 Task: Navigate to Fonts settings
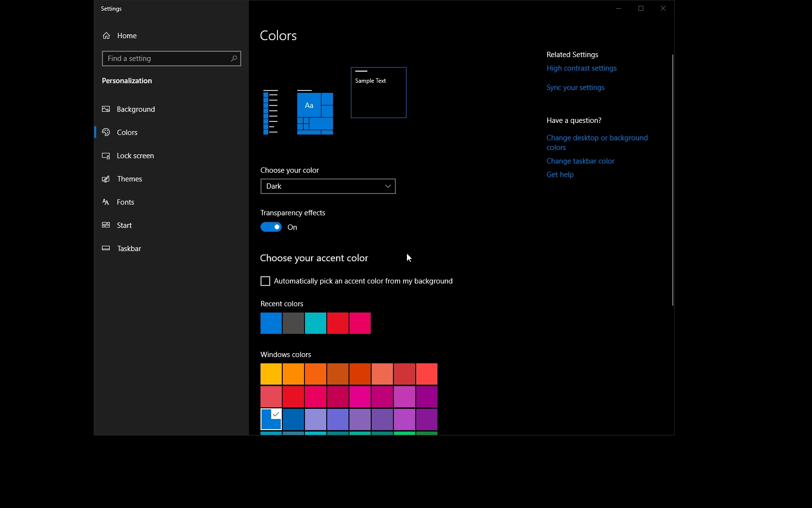(x=172, y=202)
